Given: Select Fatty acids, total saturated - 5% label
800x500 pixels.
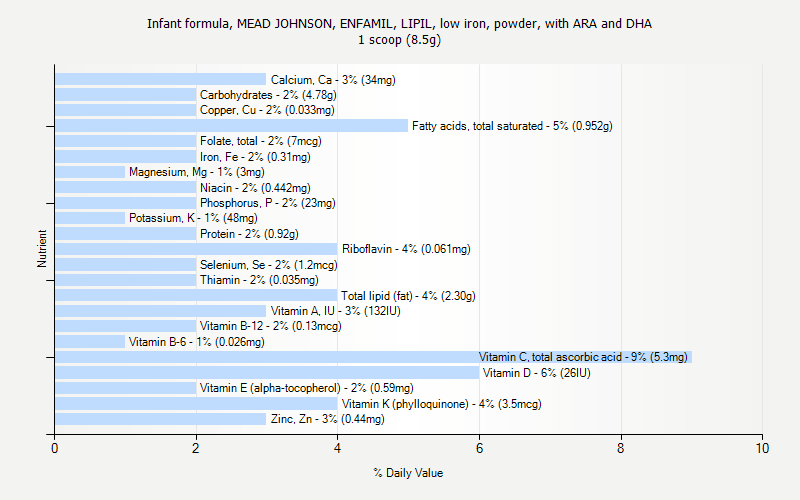Looking at the screenshot, I should (512, 126).
